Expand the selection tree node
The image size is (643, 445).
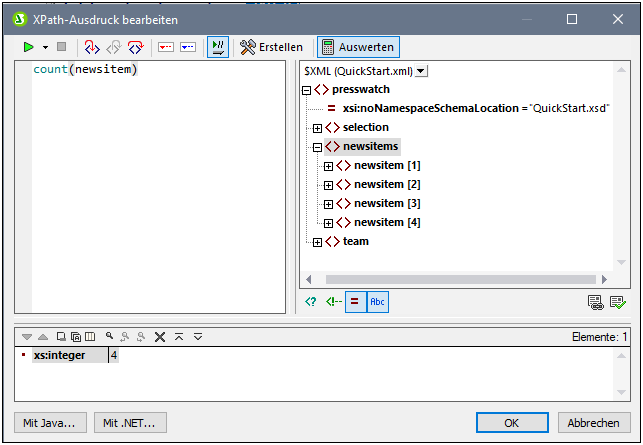tap(317, 128)
